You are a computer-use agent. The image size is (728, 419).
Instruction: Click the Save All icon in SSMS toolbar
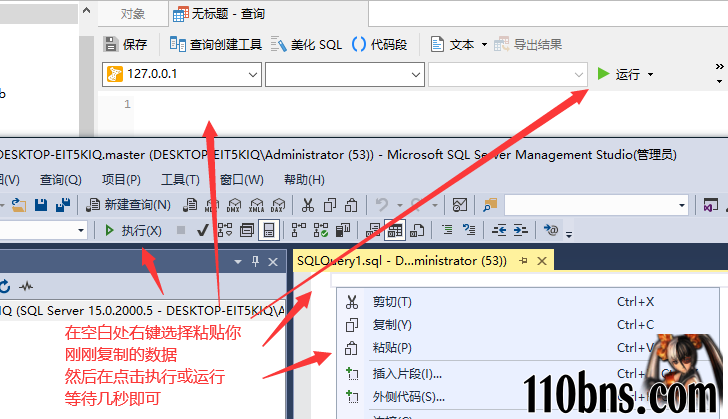pyautogui.click(x=63, y=205)
